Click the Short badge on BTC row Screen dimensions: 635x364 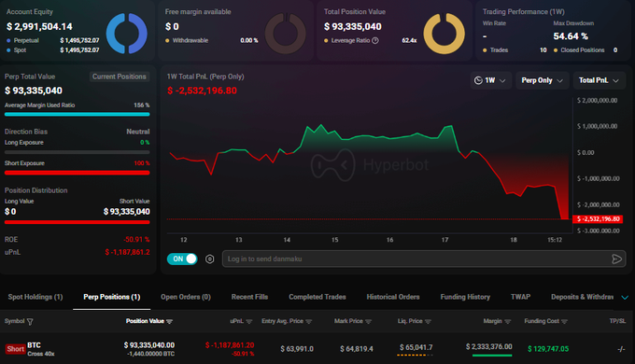pos(15,349)
